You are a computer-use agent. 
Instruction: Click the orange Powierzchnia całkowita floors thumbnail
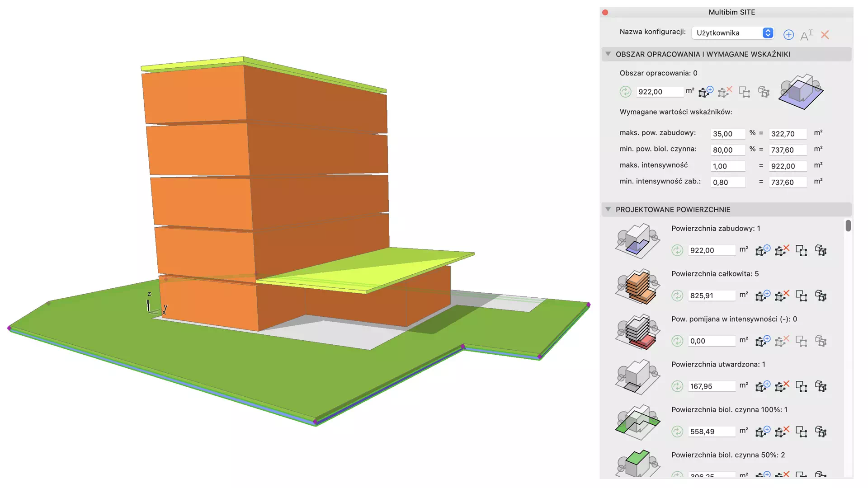point(637,286)
